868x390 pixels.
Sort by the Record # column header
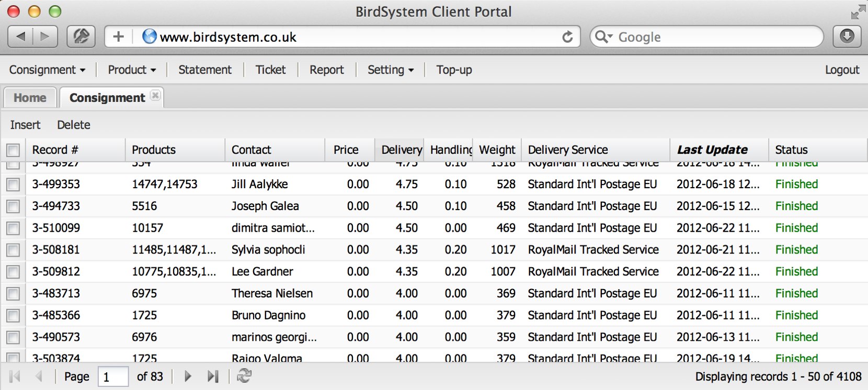[x=76, y=150]
